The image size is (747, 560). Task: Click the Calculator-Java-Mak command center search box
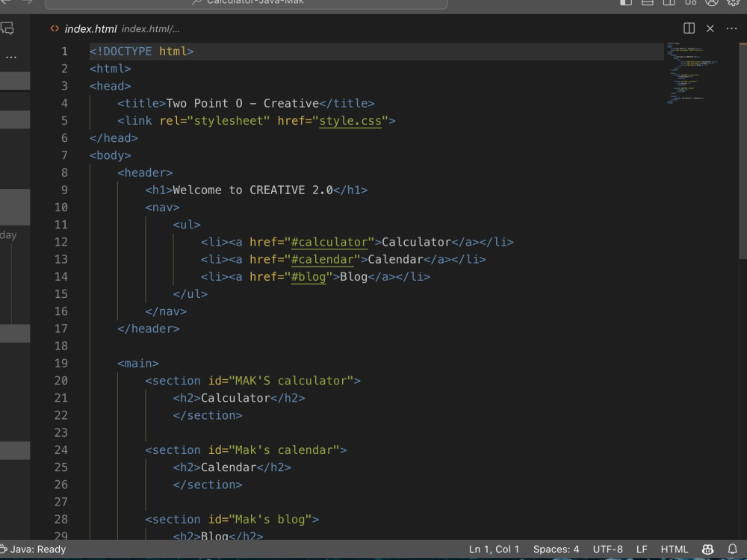coord(247,3)
